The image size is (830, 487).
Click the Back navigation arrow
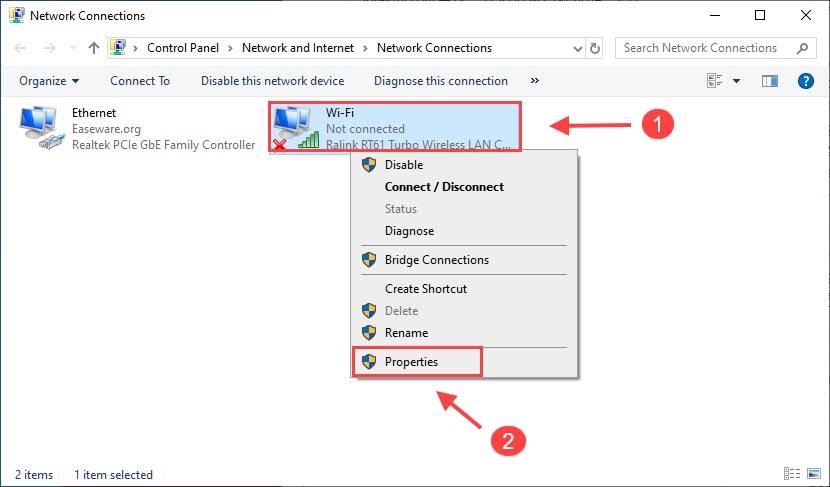point(21,48)
